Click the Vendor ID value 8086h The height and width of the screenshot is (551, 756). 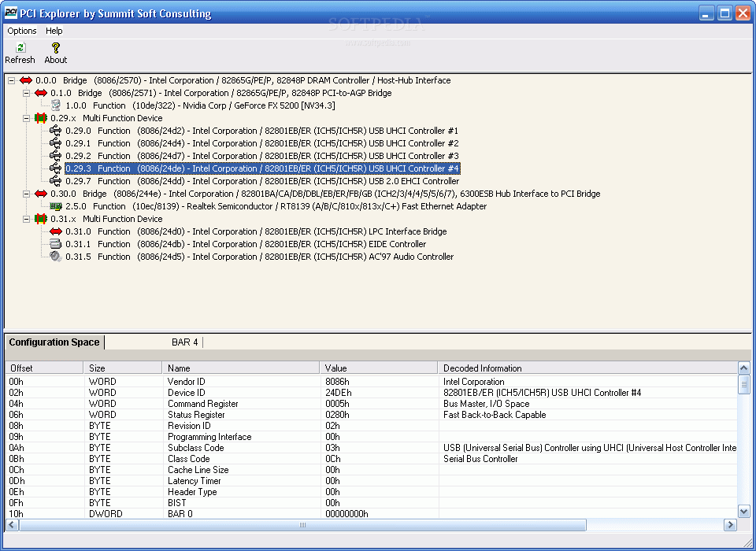pyautogui.click(x=338, y=382)
